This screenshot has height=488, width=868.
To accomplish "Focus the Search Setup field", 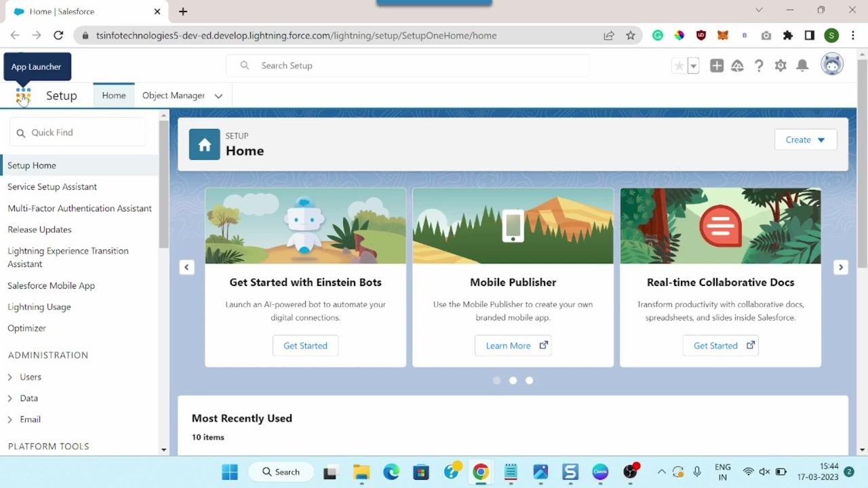I will (408, 66).
